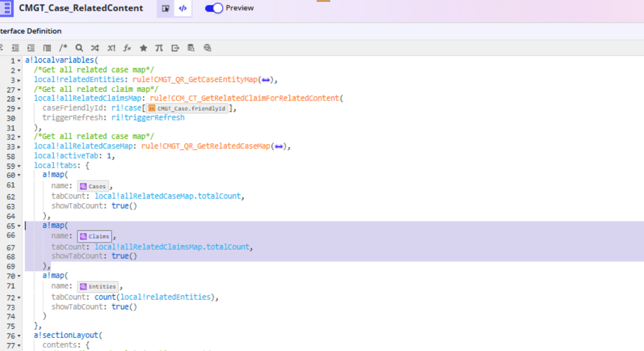Click the pi constant toolbar icon
The width and height of the screenshot is (644, 351).
tap(159, 48)
